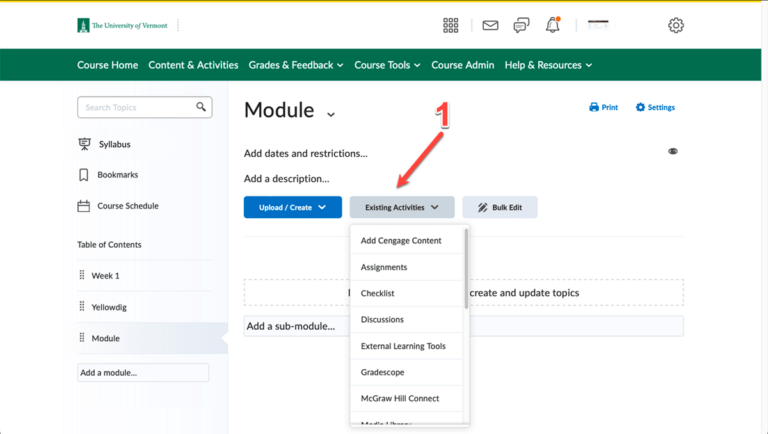Select Yellowdig in Table of Contents
The image size is (768, 434).
(x=109, y=307)
